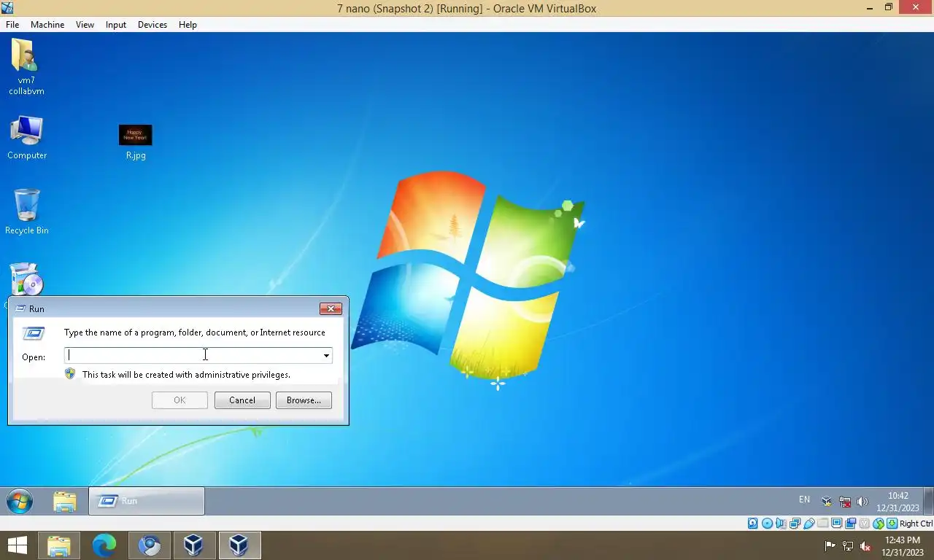Viewport: 934px width, 560px height.
Task: Click Cancel in the Run dialog
Action: [x=242, y=400]
